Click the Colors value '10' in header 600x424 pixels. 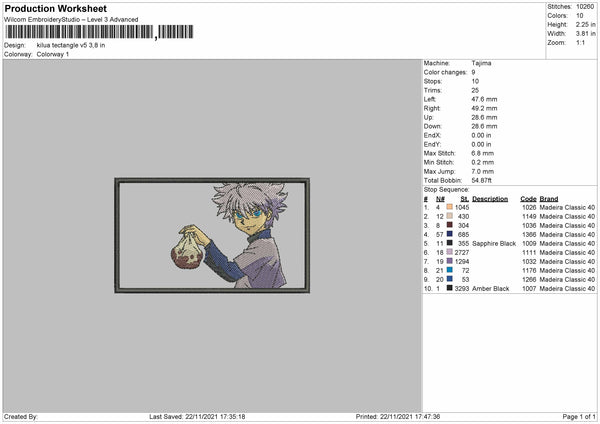579,16
